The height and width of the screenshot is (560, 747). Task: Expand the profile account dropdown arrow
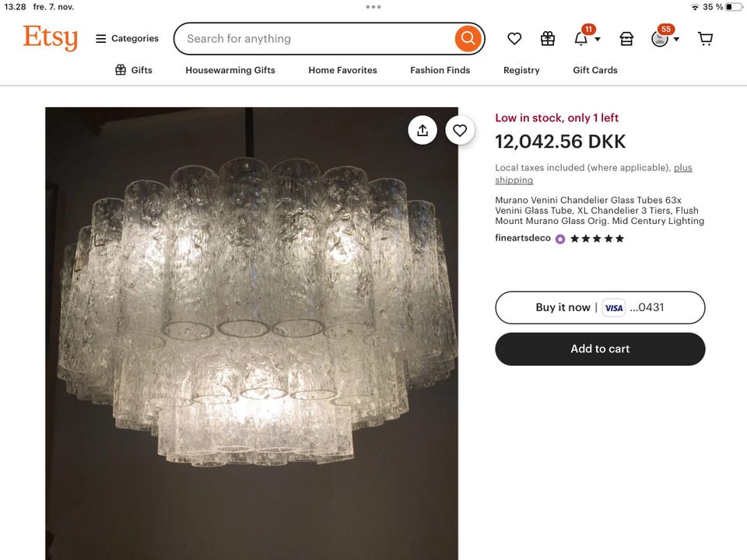676,40
